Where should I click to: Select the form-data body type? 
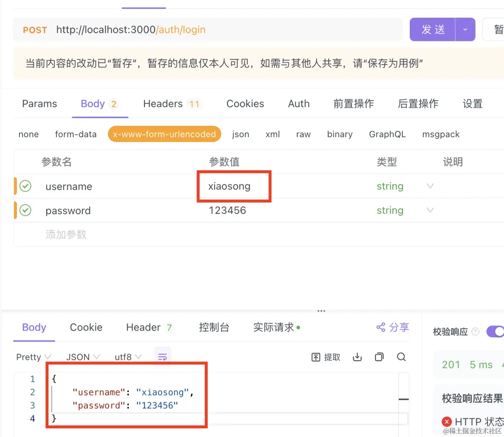pyautogui.click(x=76, y=134)
